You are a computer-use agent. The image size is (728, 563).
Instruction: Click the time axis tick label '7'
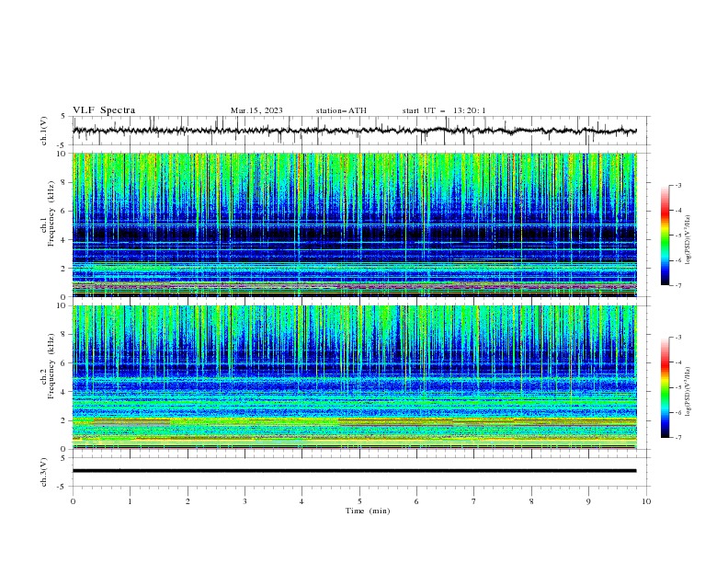tap(474, 501)
